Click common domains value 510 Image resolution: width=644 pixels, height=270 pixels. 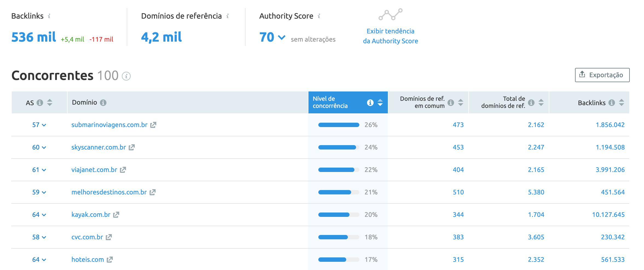coord(458,192)
